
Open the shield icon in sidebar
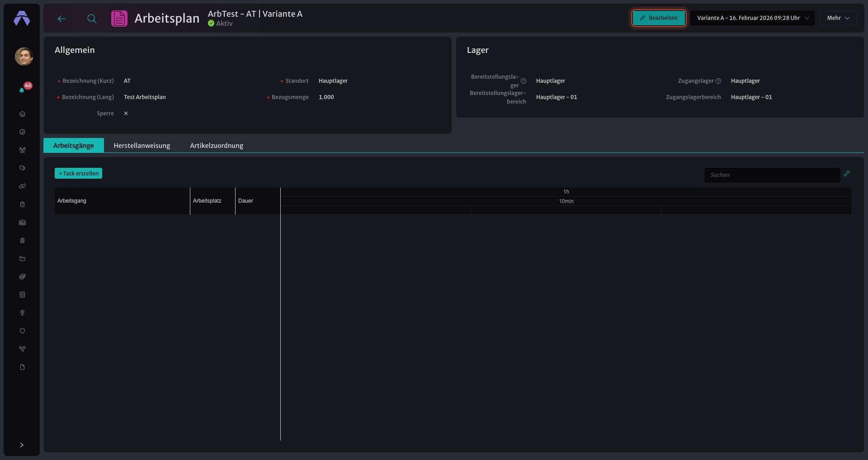(x=22, y=331)
